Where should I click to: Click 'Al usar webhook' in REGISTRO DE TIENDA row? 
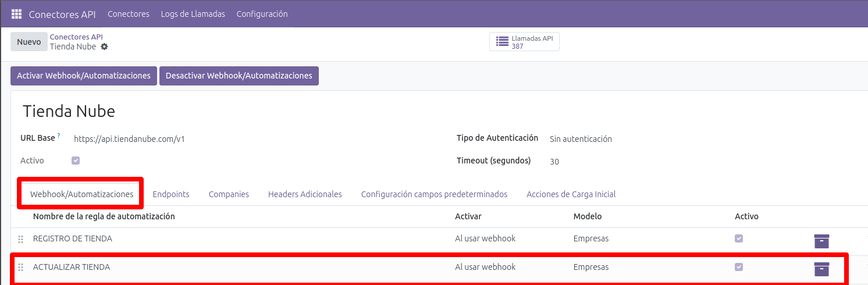click(x=485, y=238)
